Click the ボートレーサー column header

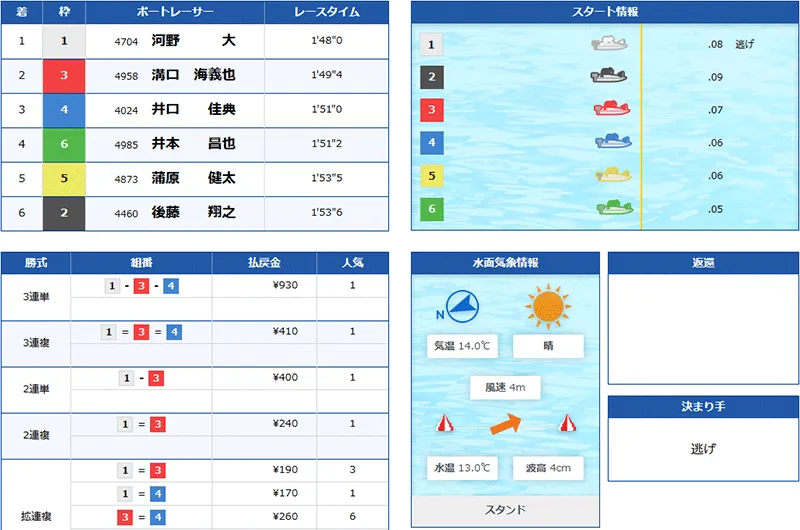175,12
